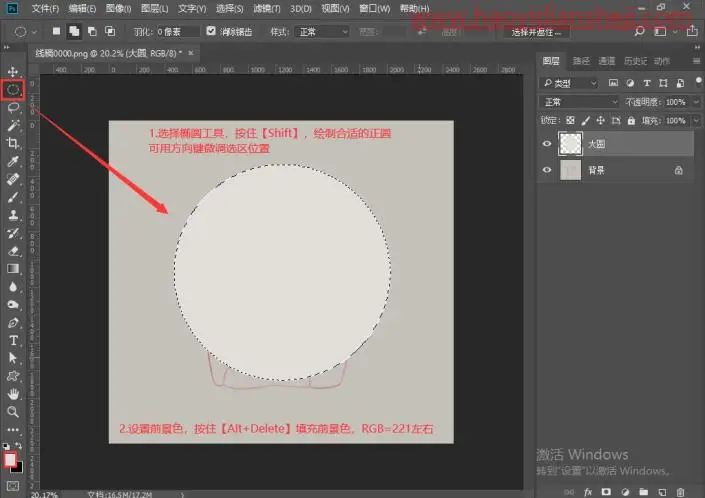Image resolution: width=705 pixels, height=498 pixels.
Task: Open the 样式 style dropdown
Action: 322,32
